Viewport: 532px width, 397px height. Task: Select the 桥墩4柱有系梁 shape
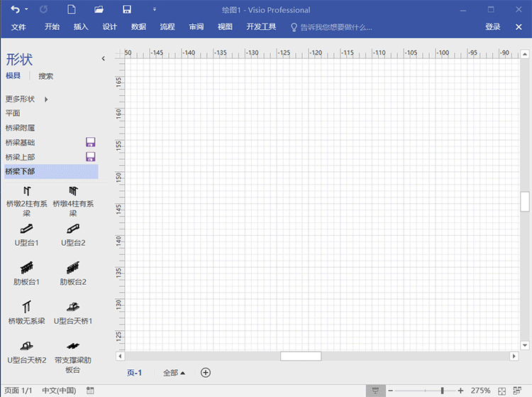click(x=73, y=202)
